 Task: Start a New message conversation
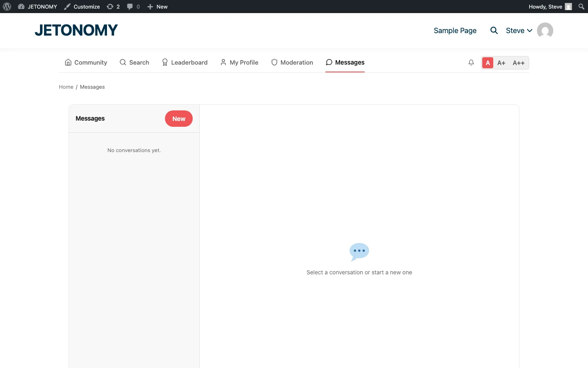tap(178, 119)
